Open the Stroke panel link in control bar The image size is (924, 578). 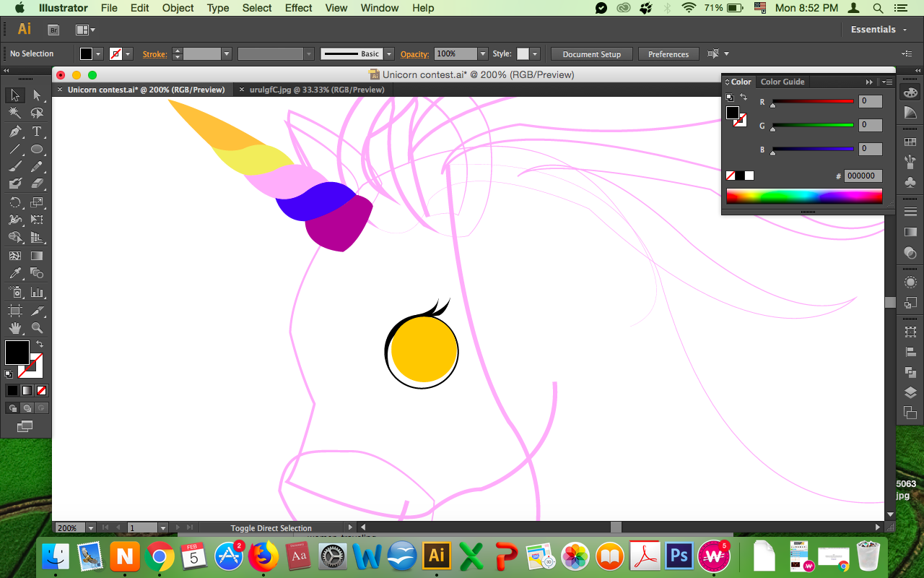coord(154,54)
